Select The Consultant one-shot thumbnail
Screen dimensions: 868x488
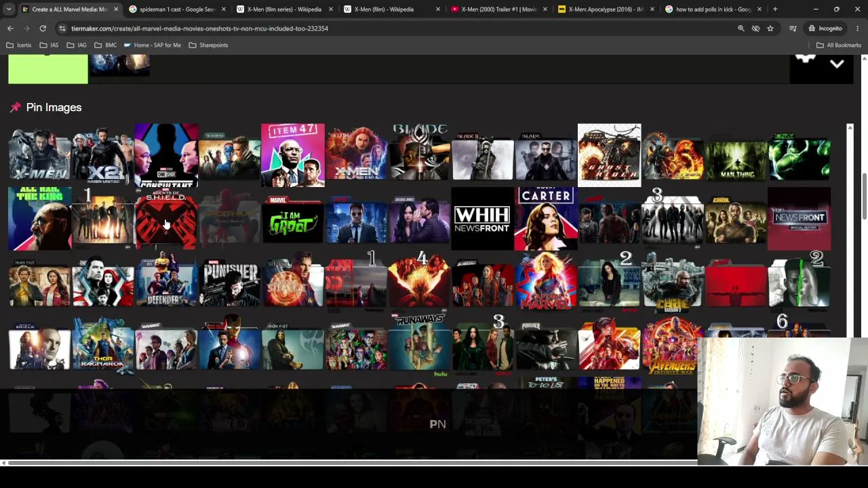[x=166, y=155]
